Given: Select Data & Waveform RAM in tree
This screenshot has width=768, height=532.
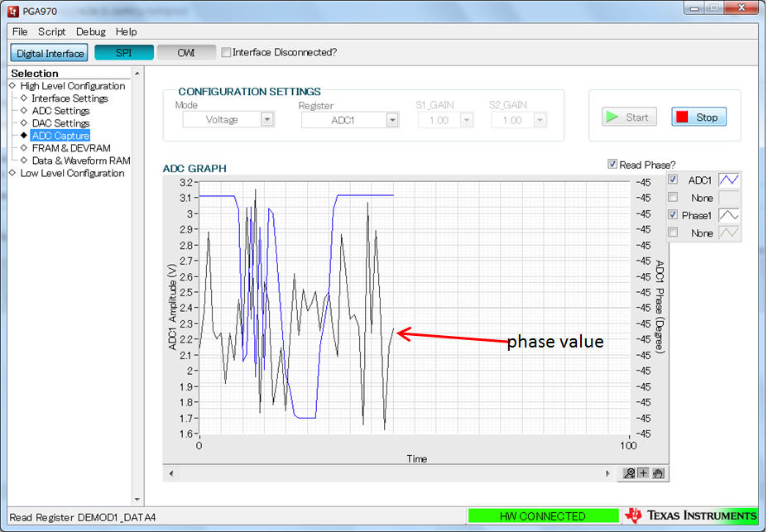Looking at the screenshot, I should coord(81,161).
